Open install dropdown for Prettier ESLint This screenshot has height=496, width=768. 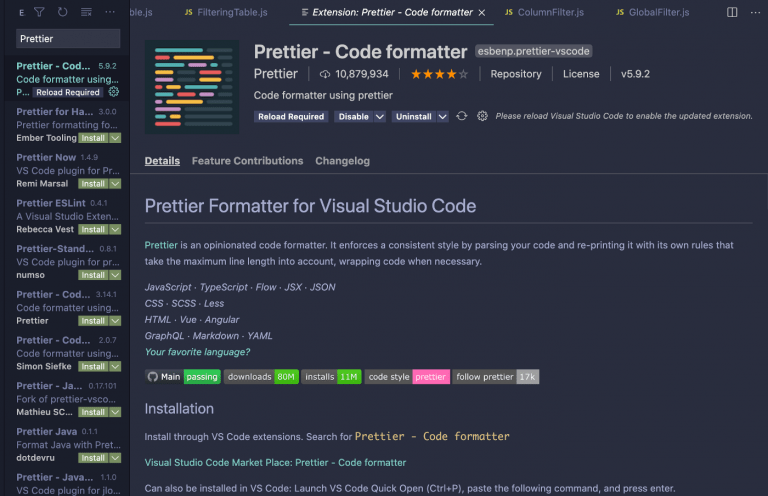coord(115,229)
